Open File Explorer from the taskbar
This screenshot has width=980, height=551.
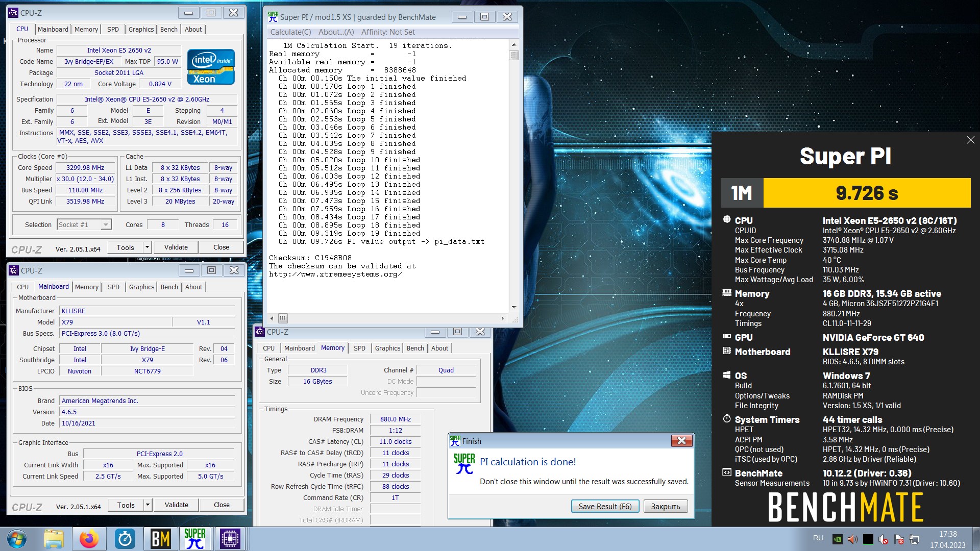pyautogui.click(x=54, y=539)
